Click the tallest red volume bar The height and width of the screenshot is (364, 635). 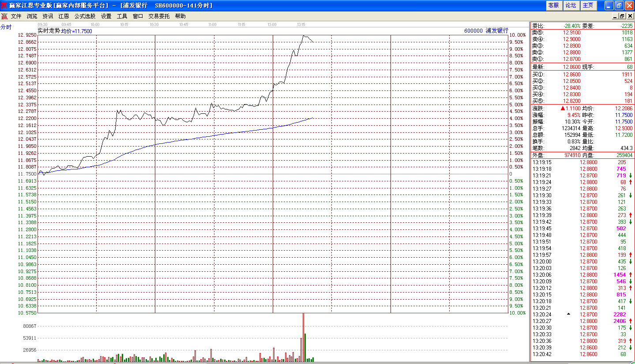(x=303, y=338)
